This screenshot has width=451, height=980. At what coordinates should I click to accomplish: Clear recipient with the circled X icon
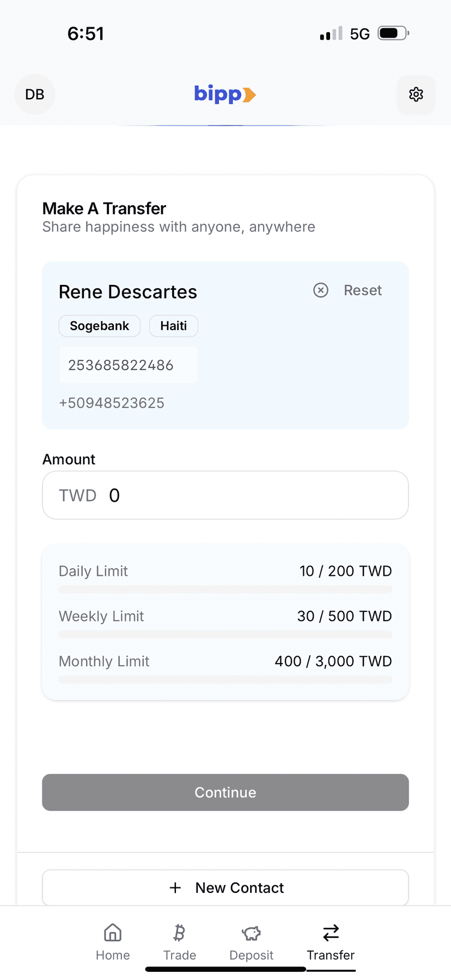[x=321, y=290]
